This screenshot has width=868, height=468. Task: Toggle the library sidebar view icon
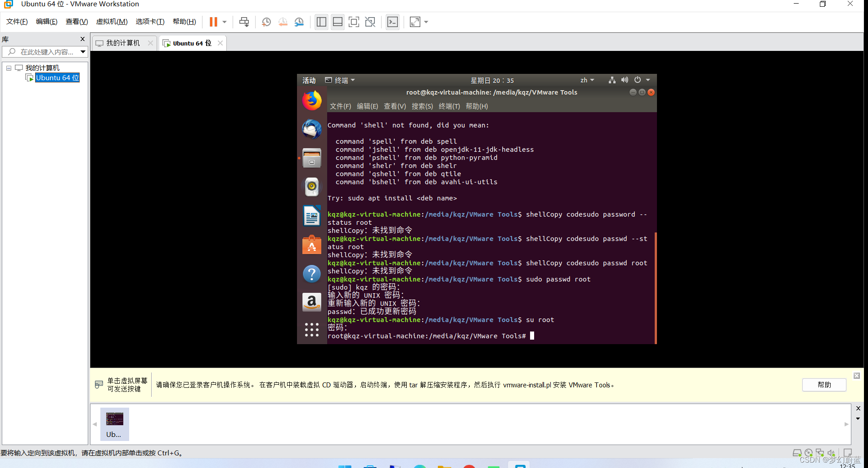321,22
